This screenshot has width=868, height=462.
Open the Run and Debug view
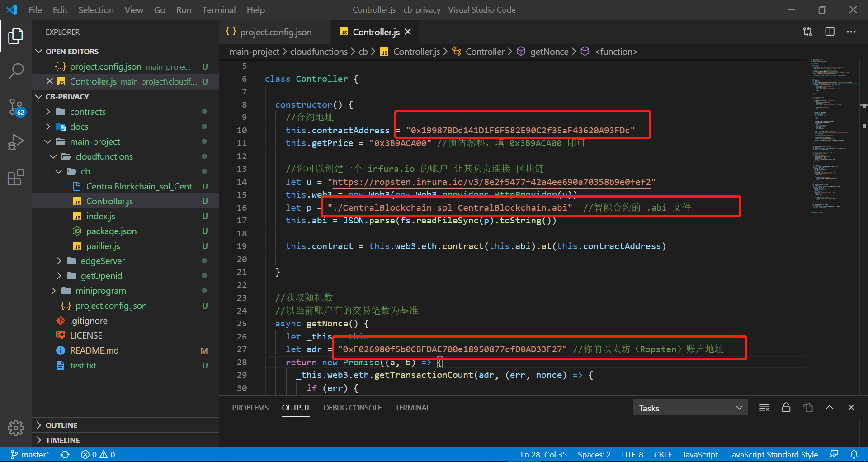(x=16, y=142)
